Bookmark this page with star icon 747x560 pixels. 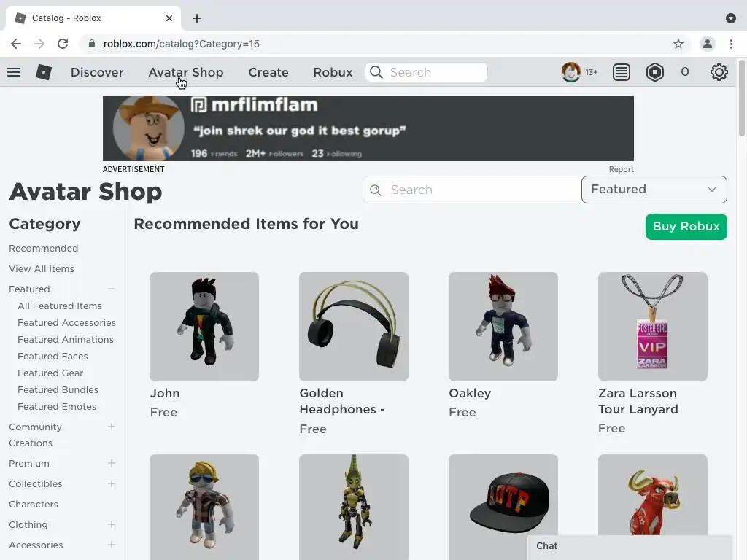[x=678, y=44]
